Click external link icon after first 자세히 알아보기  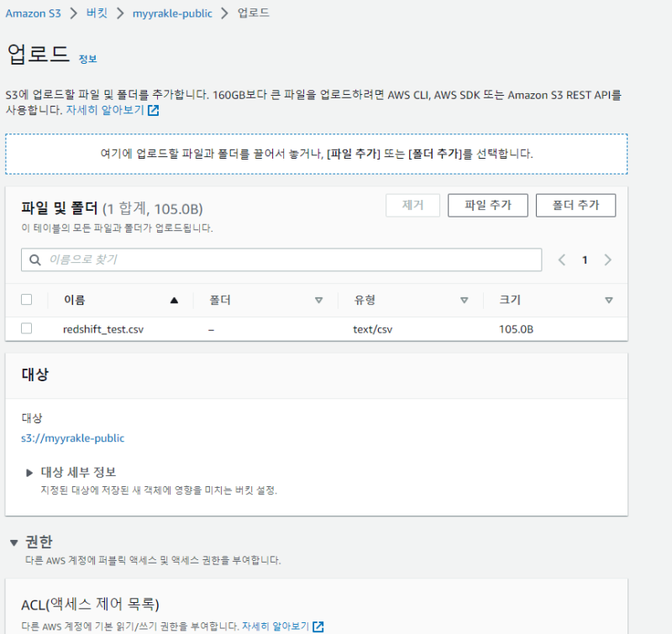(153, 110)
